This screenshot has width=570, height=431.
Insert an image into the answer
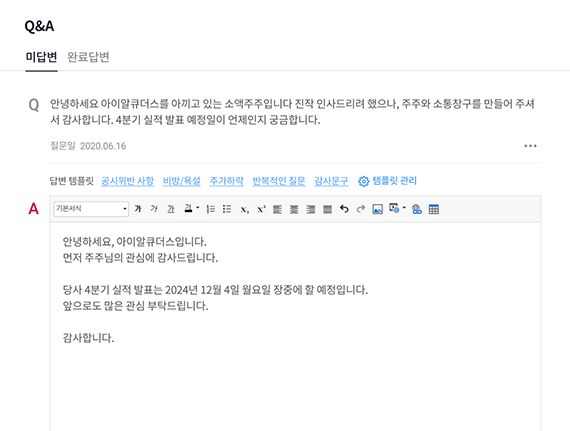(x=378, y=209)
